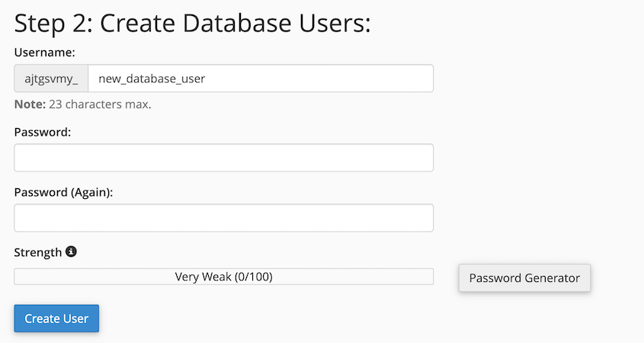Viewport: 644px width, 343px height.
Task: Click the ajtgsvmy_ username prefix box
Action: (51, 79)
